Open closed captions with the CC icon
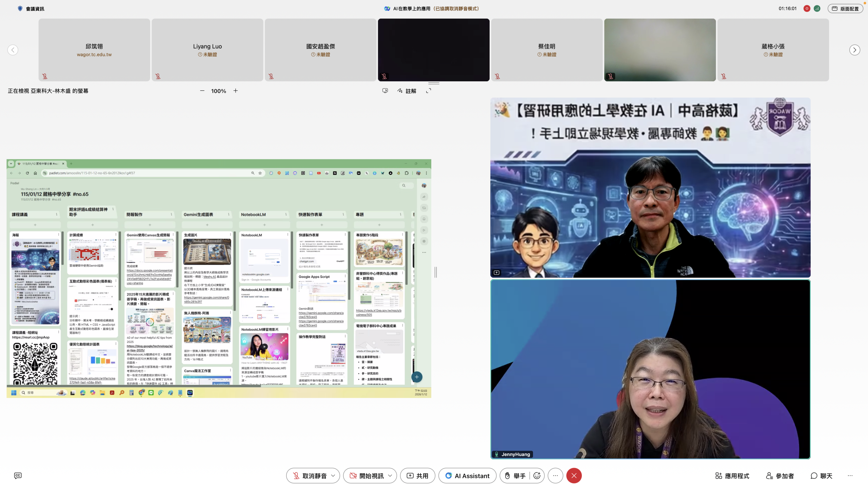The image size is (868, 488). pos(18,475)
